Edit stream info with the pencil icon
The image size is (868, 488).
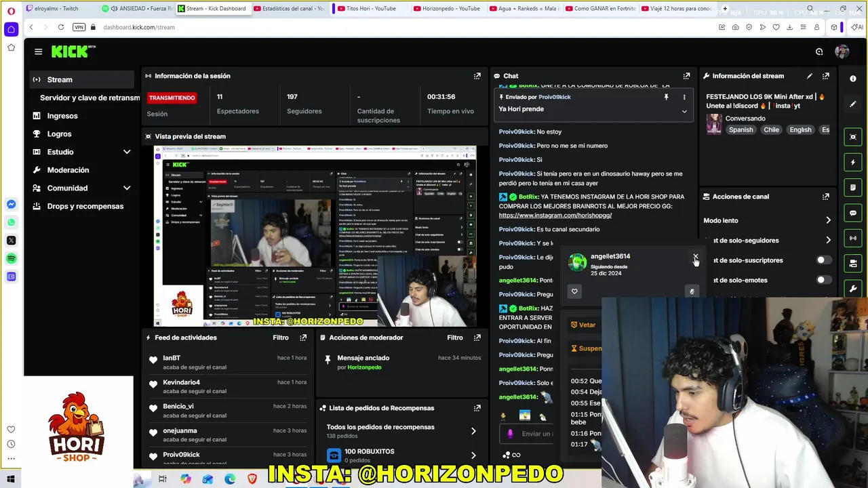pos(809,76)
